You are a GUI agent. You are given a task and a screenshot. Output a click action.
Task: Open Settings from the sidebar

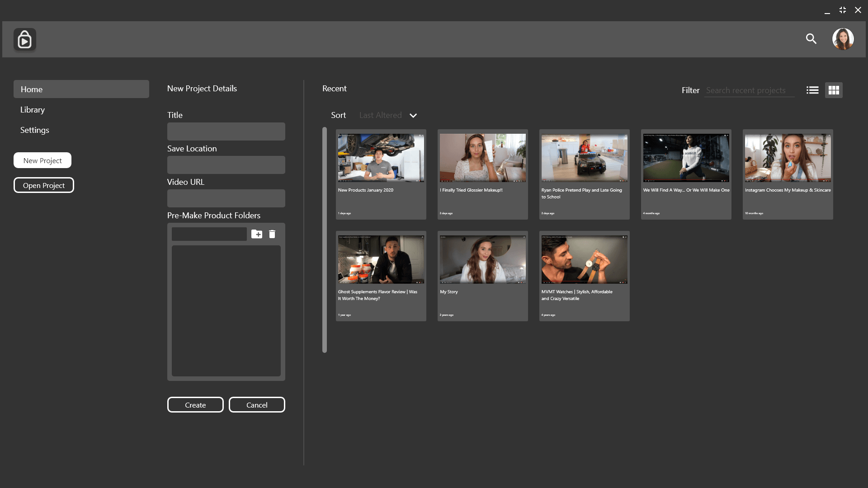34,130
